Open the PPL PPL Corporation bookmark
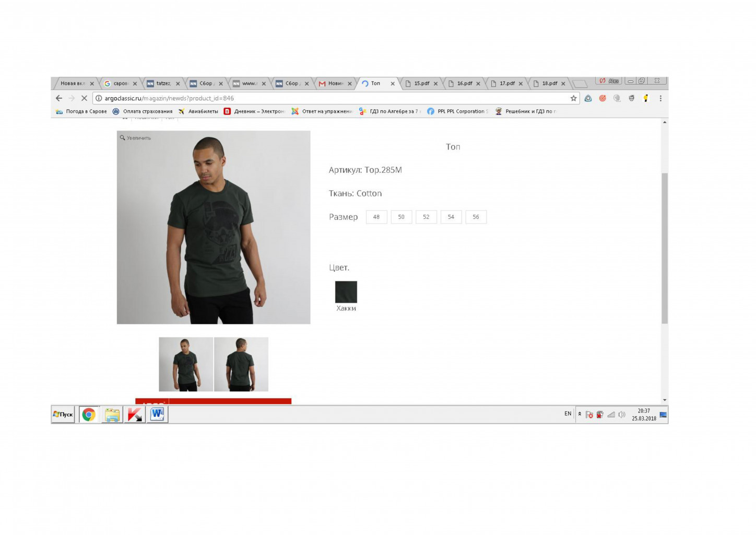Image resolution: width=756 pixels, height=535 pixels. (457, 111)
